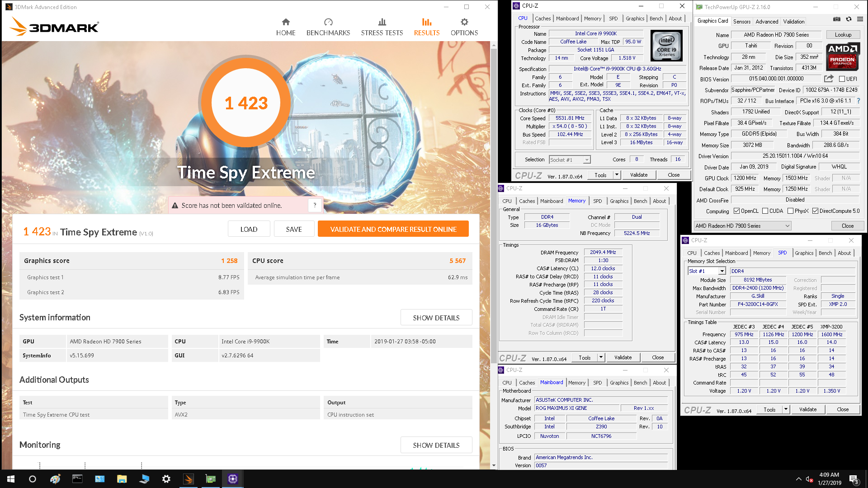The image size is (868, 488).
Task: Open the BENCHMARKS section in 3DMark
Action: pos(328,28)
